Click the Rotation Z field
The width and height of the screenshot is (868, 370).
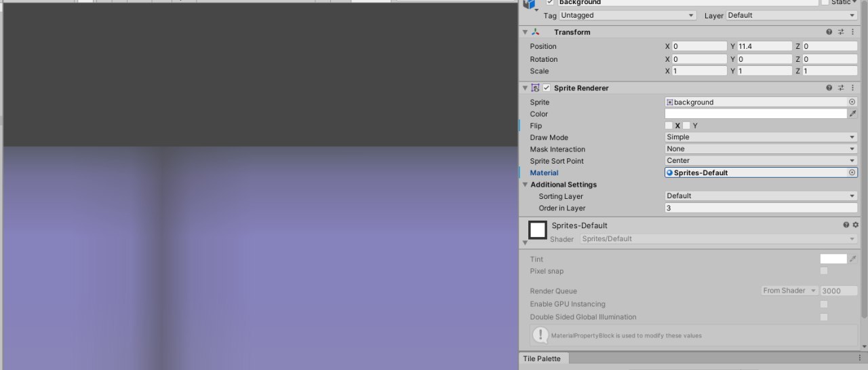830,59
